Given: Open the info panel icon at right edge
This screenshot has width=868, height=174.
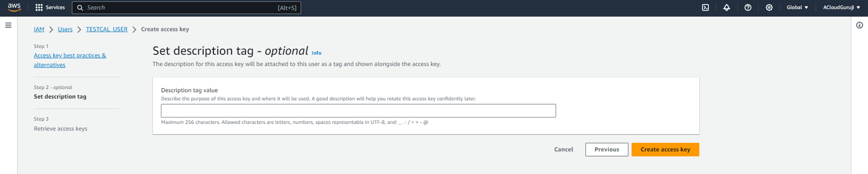Looking at the screenshot, I should 859,25.
